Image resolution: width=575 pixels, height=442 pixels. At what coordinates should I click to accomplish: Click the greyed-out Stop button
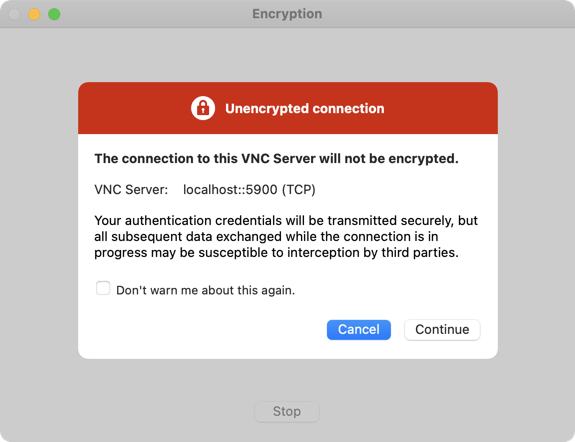pyautogui.click(x=287, y=412)
